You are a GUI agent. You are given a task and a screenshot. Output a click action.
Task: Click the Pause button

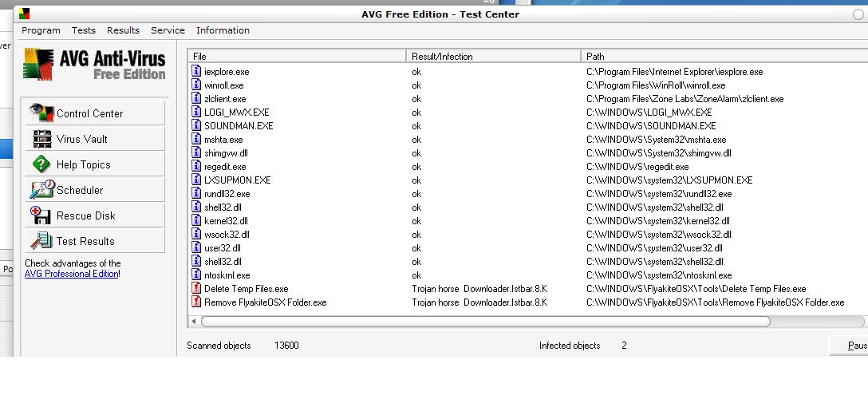point(849,346)
